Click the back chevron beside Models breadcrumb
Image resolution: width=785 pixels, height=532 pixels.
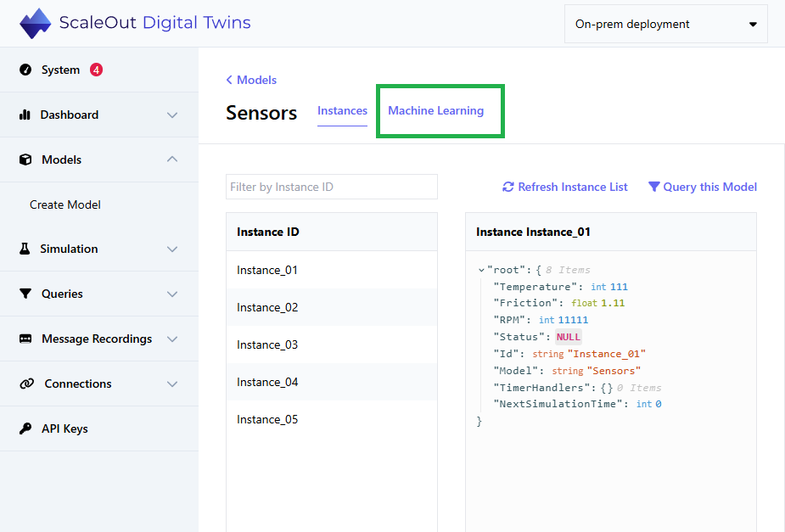coord(229,80)
